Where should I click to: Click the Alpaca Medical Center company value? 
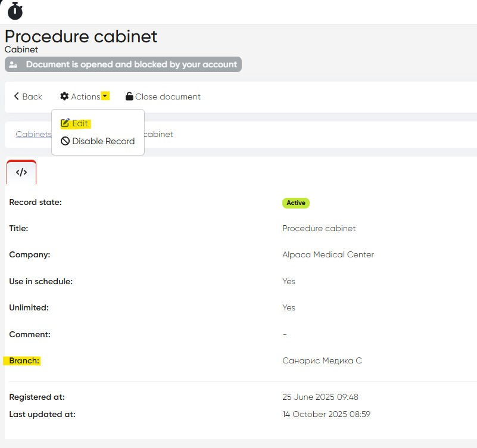click(328, 254)
